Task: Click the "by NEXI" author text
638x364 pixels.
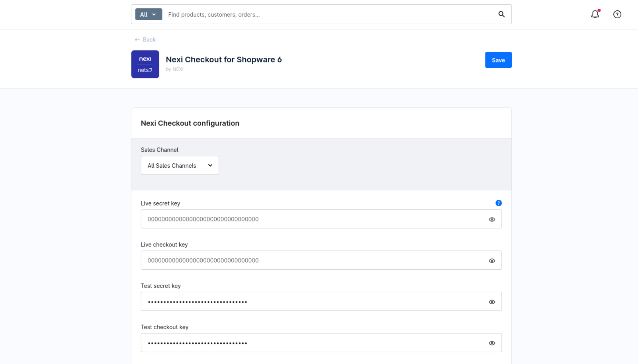Action: pyautogui.click(x=174, y=69)
